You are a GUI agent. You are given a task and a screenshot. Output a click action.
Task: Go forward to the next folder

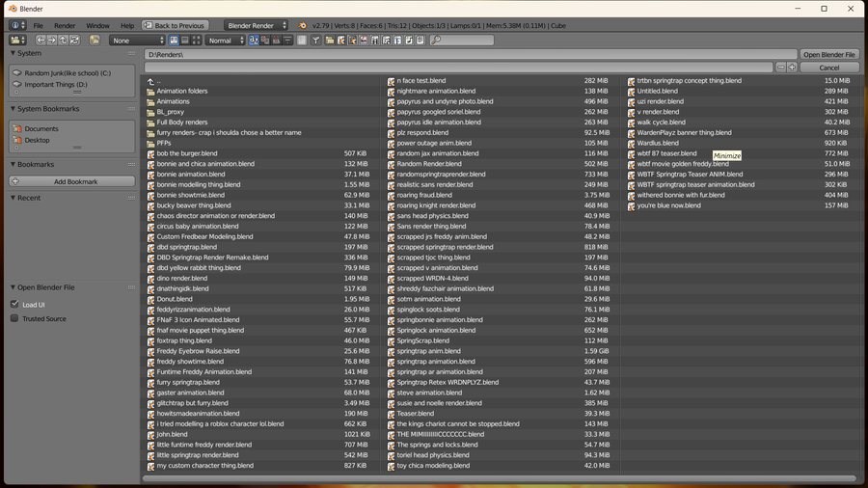click(51, 41)
